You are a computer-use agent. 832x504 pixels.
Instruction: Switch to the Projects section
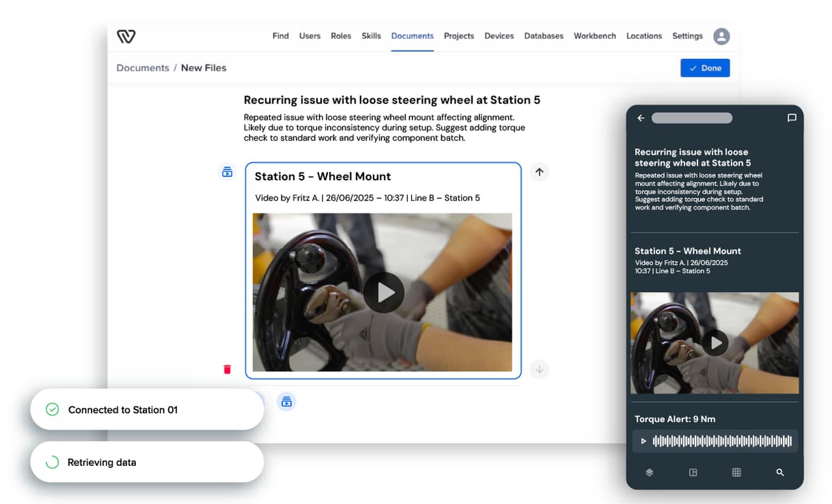tap(458, 36)
